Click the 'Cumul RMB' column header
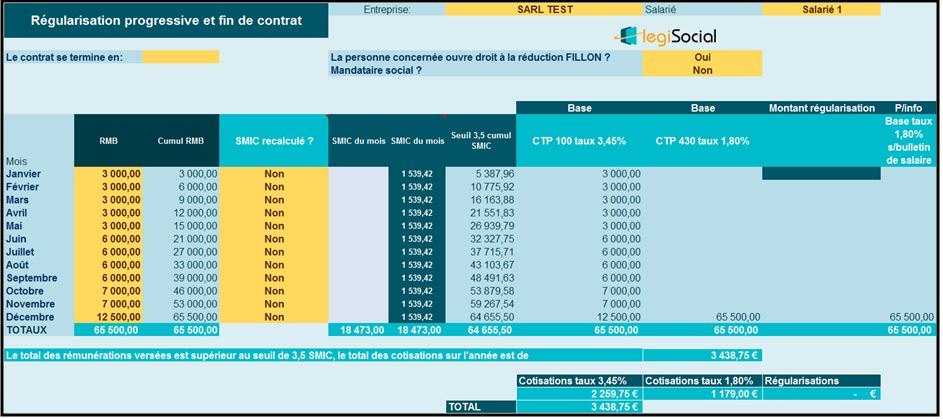Viewport: 943px width, 419px height. click(x=181, y=141)
